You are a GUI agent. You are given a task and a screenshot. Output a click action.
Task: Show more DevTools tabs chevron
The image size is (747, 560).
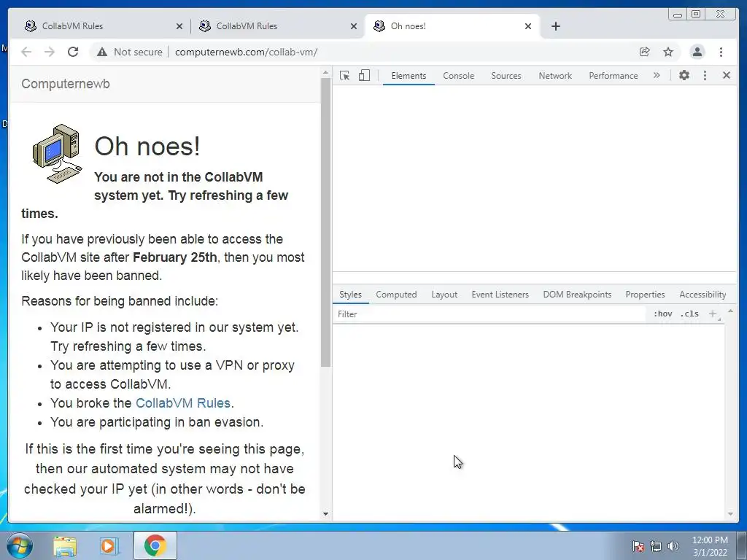click(x=657, y=75)
